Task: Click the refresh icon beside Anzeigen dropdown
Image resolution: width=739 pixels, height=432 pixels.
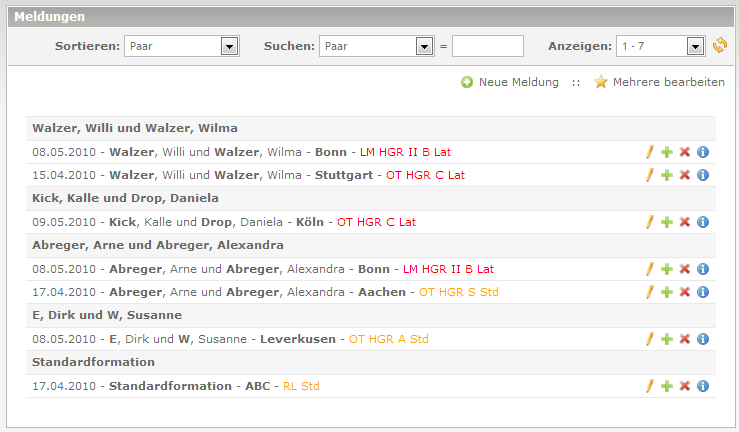Action: (720, 46)
